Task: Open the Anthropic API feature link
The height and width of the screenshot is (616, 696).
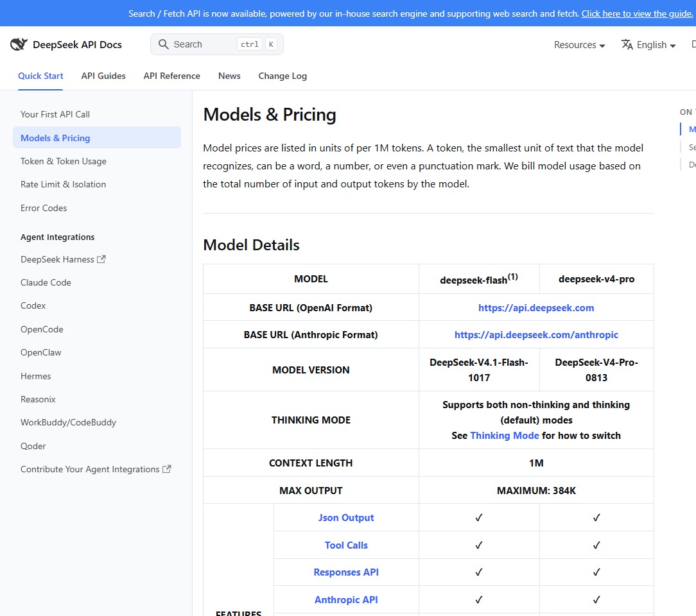Action: tap(346, 599)
